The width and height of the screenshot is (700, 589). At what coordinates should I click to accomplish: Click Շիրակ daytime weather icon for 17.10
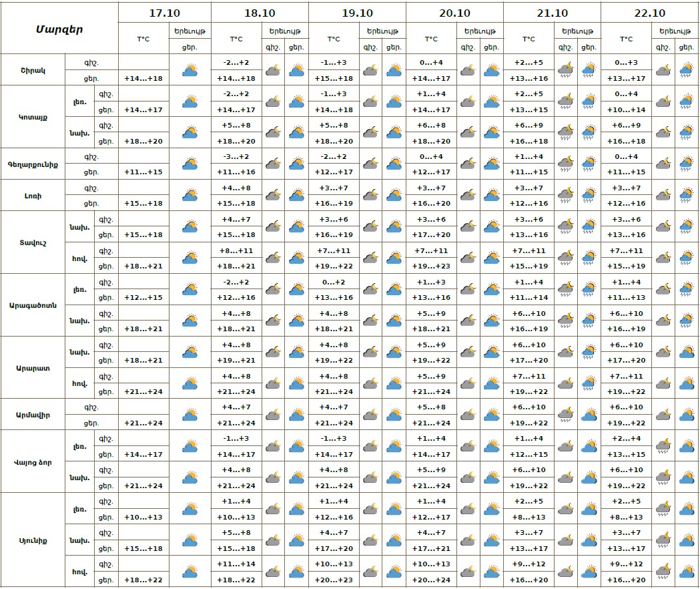(190, 69)
